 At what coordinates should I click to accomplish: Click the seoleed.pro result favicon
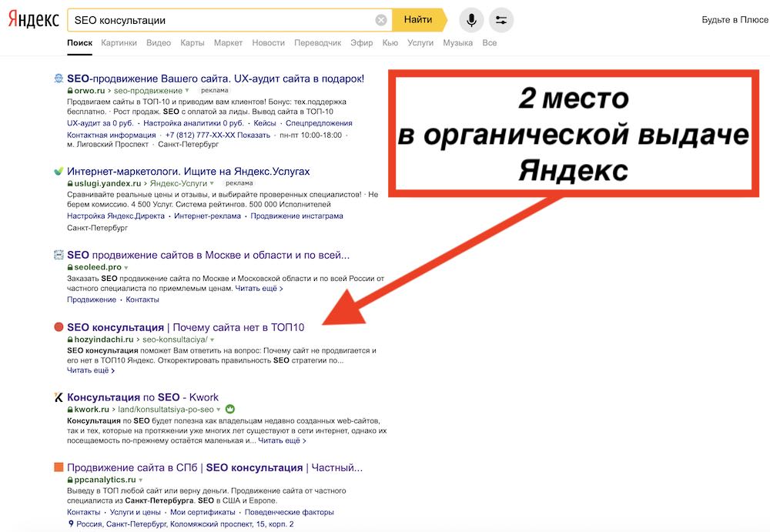point(59,255)
